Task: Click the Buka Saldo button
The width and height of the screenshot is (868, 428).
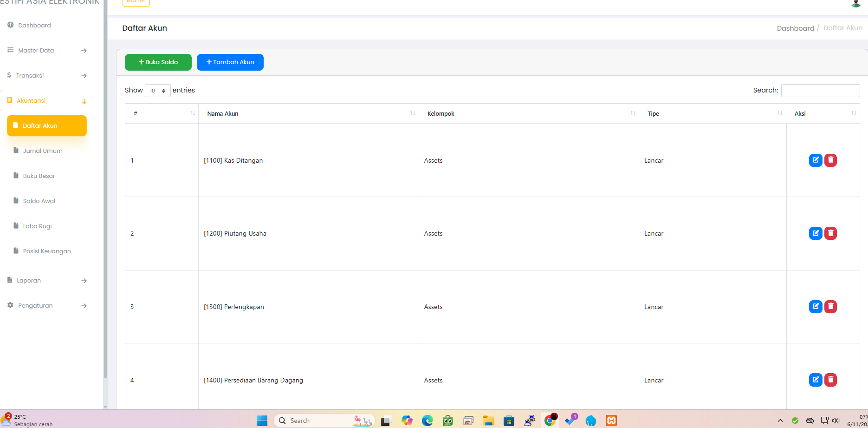Action: pos(158,62)
